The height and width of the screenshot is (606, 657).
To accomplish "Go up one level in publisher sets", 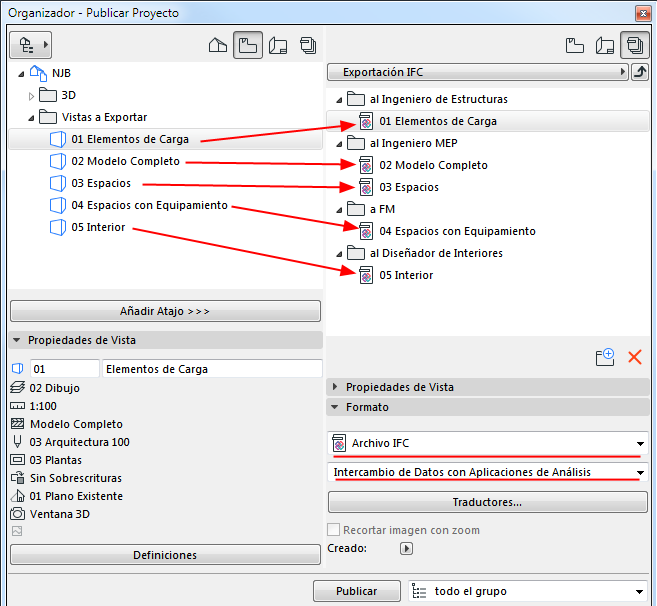I will tap(640, 72).
